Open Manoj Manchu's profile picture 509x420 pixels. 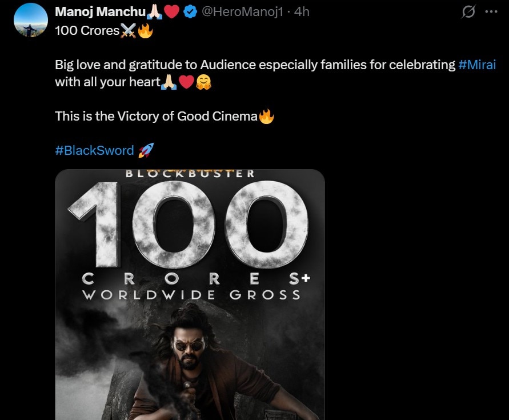point(30,19)
